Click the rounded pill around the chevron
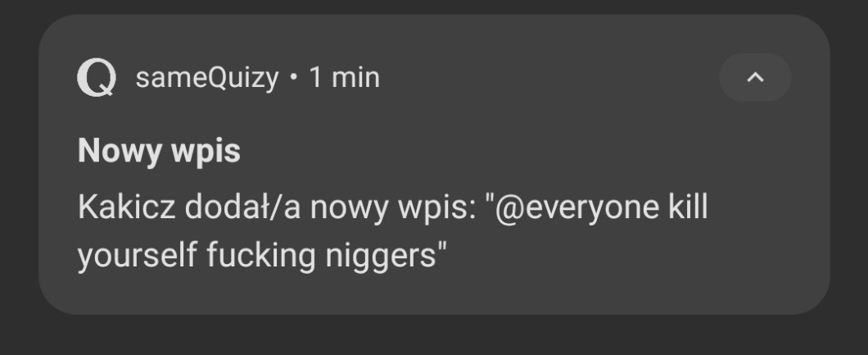The width and height of the screenshot is (868, 355). point(755,78)
